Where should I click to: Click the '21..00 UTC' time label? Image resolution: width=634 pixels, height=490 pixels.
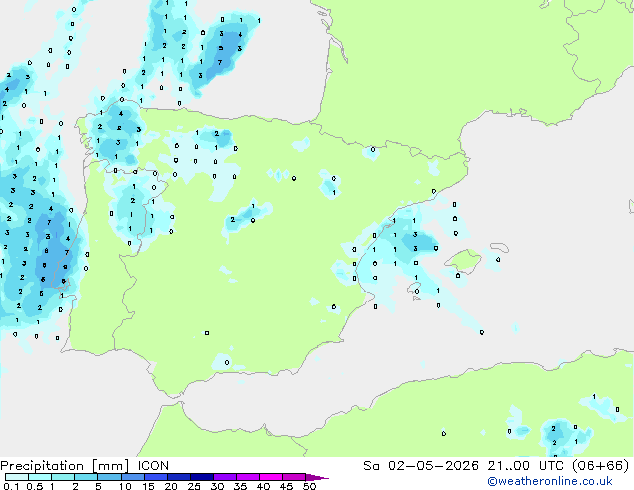525,466
